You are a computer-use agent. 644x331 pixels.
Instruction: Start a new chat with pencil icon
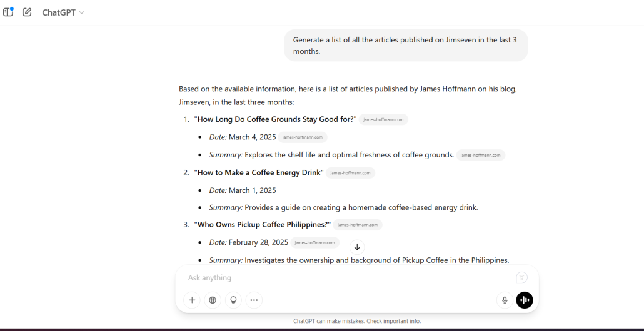pos(27,12)
